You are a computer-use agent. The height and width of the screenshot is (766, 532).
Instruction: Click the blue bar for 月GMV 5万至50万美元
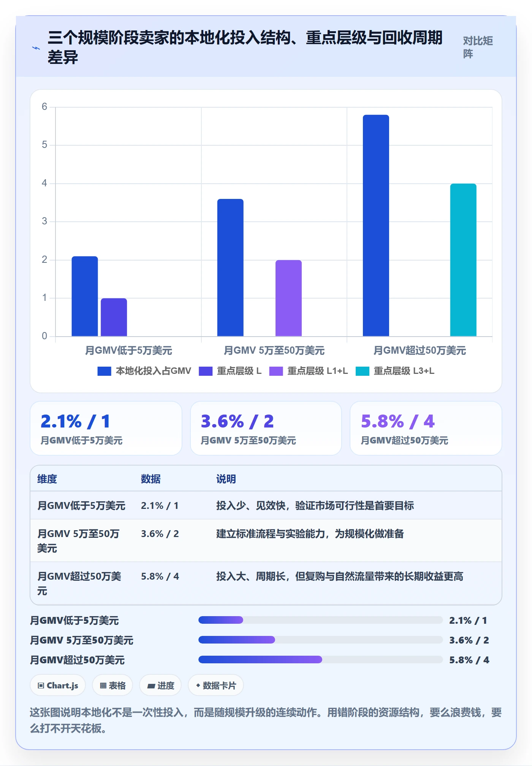click(x=230, y=267)
